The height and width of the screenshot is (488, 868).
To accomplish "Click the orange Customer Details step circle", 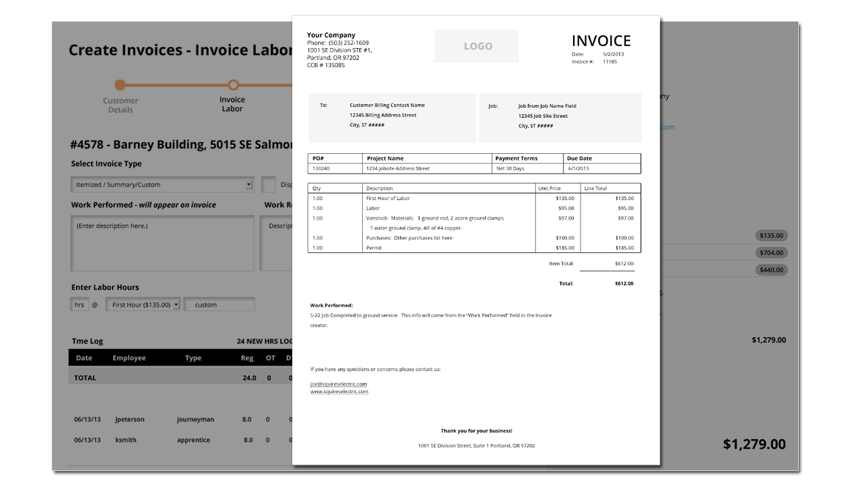I will (x=120, y=85).
